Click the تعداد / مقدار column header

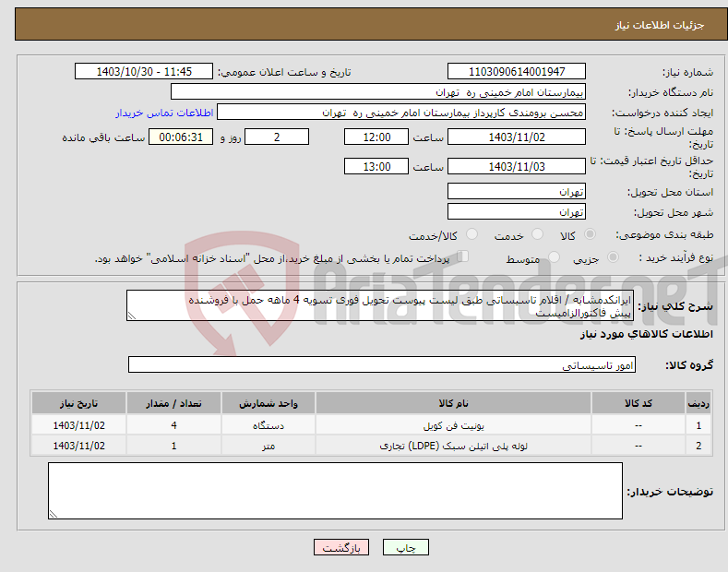click(x=173, y=403)
